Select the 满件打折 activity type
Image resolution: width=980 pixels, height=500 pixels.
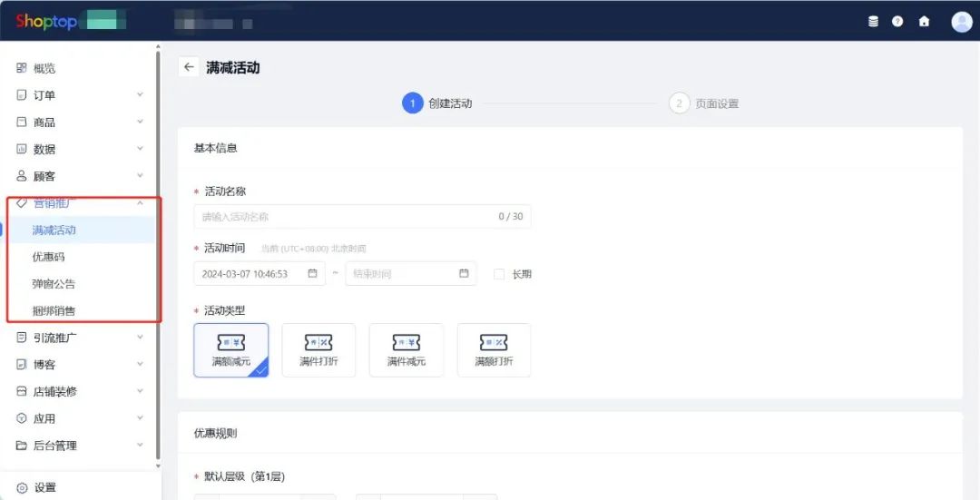(318, 350)
